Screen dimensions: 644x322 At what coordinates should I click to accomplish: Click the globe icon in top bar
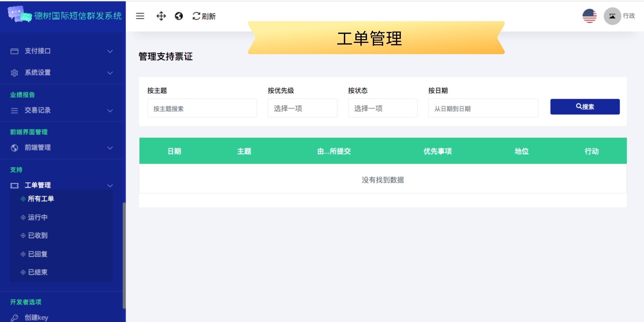(x=179, y=16)
